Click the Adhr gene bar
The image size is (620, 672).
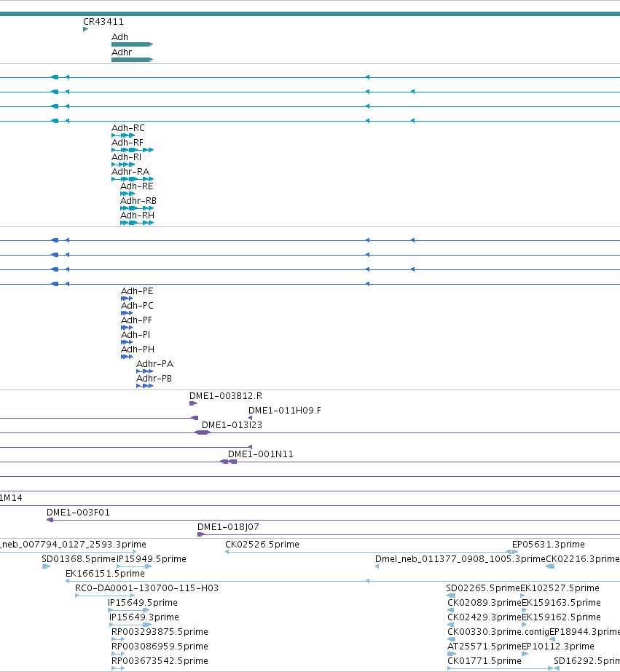[132, 60]
